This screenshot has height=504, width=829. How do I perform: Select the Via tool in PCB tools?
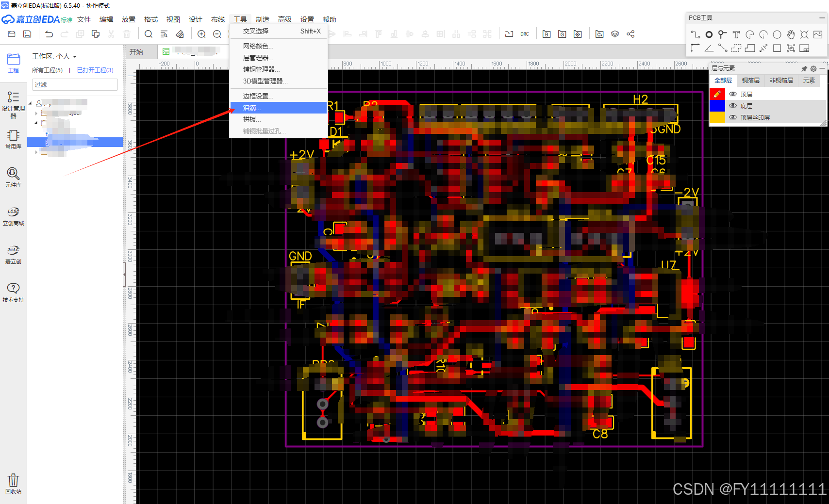pyautogui.click(x=723, y=34)
